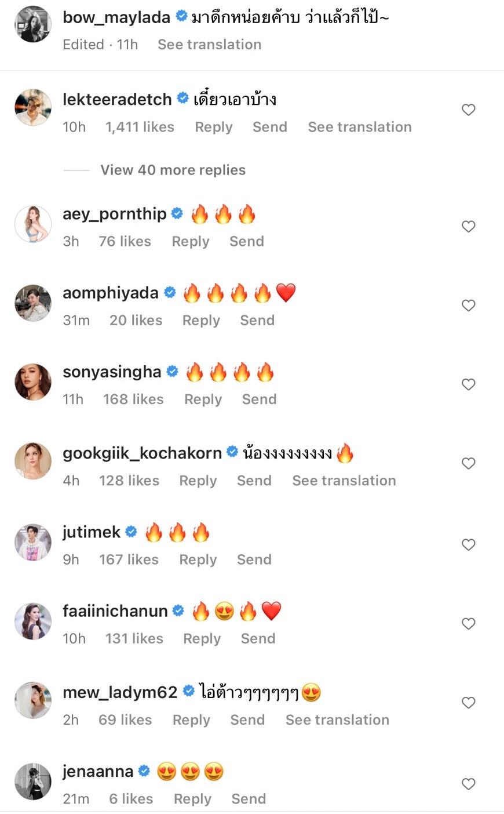Image resolution: width=504 pixels, height=814 pixels.
Task: Like jenaanna's comment heart icon
Action: (468, 784)
